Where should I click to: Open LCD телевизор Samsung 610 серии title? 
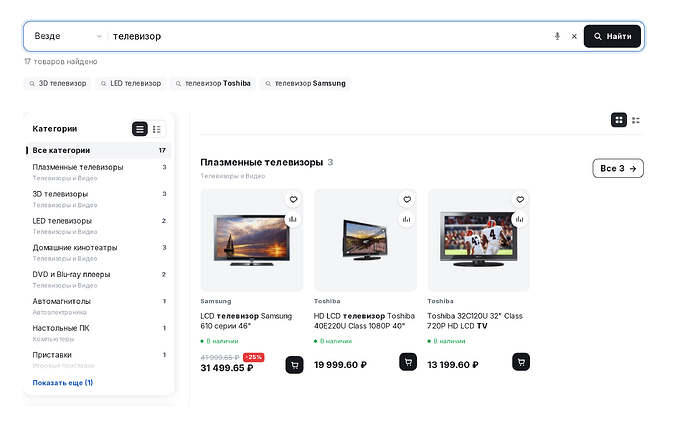tap(246, 321)
